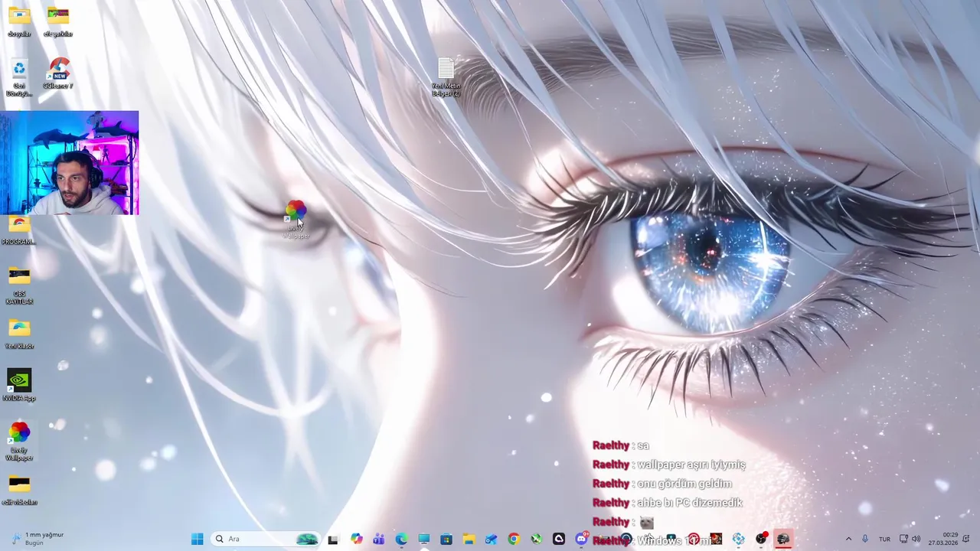This screenshot has width=980, height=551.
Task: Open the dosyalar folder on desktop
Action: (19, 20)
